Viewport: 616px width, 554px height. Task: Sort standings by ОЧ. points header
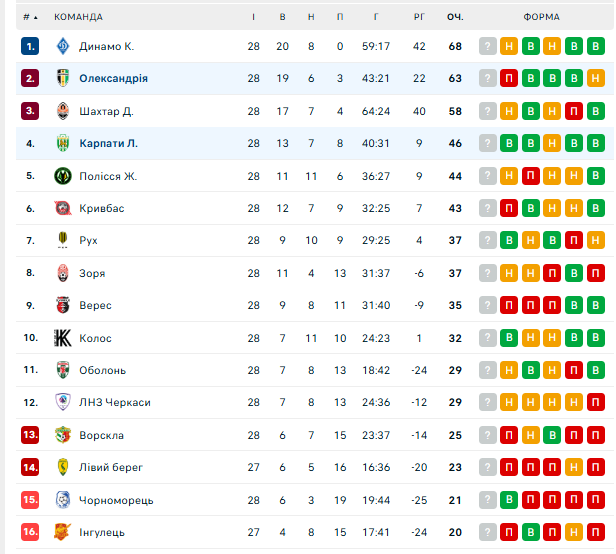click(x=455, y=17)
